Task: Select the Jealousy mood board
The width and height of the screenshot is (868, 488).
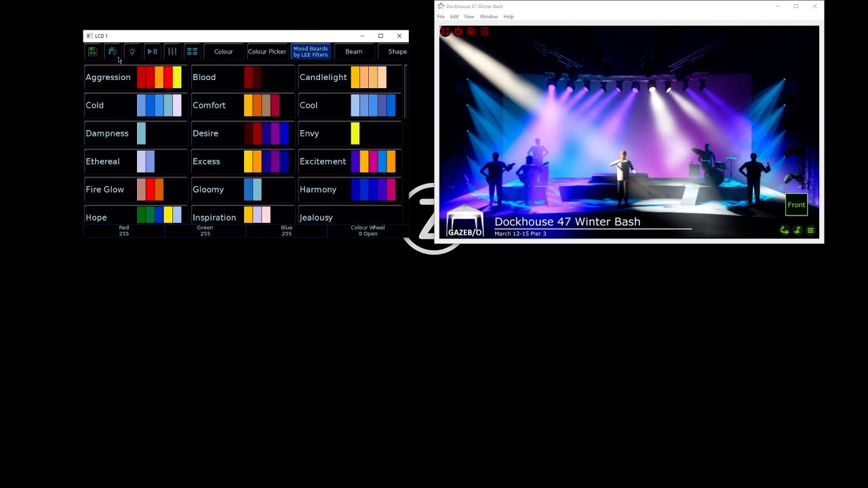Action: tap(350, 215)
